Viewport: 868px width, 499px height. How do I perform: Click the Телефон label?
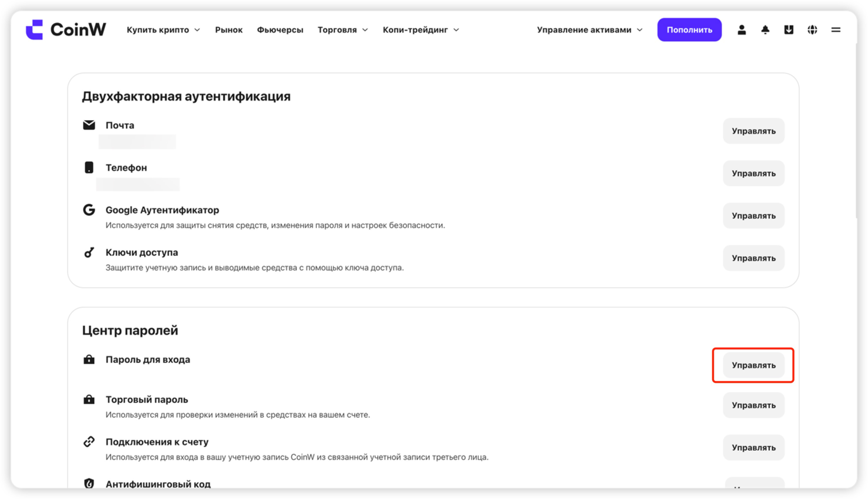[x=126, y=167]
